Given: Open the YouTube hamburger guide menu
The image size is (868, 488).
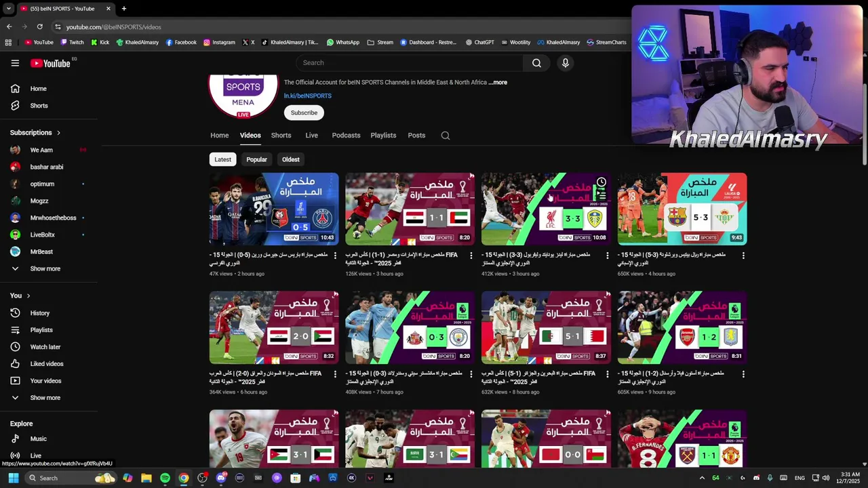Looking at the screenshot, I should (x=15, y=63).
